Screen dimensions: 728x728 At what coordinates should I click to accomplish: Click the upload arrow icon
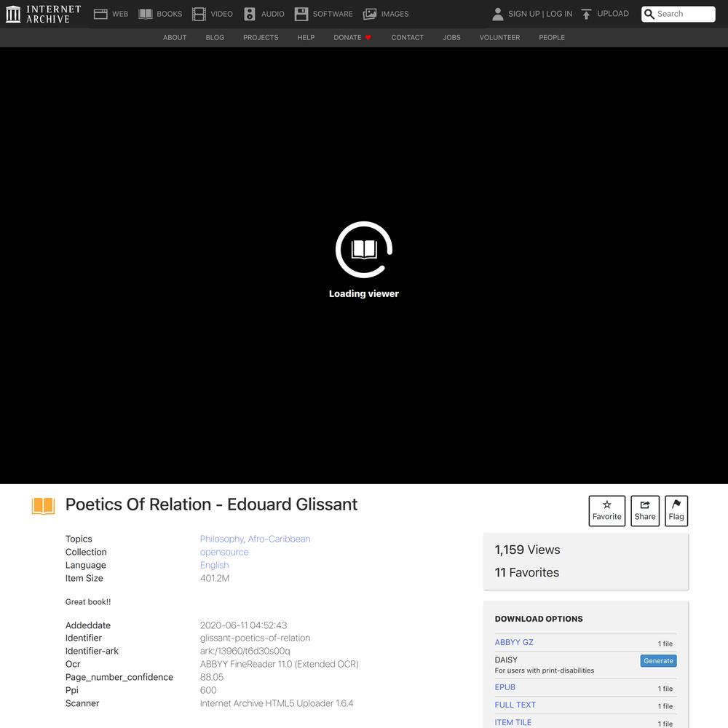click(586, 14)
